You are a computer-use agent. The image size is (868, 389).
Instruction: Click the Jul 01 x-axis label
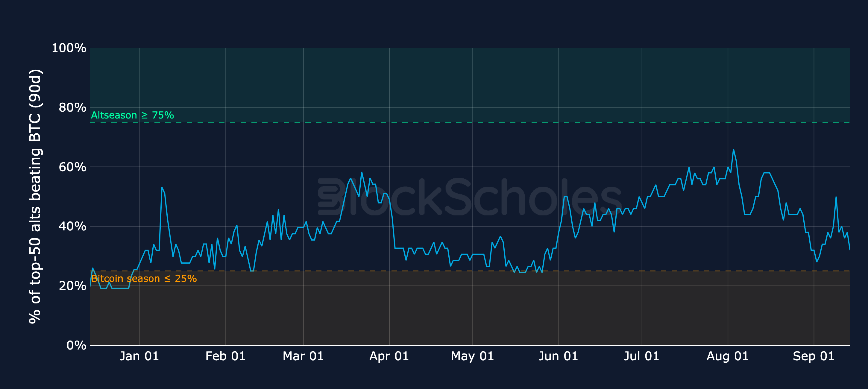pyautogui.click(x=641, y=356)
